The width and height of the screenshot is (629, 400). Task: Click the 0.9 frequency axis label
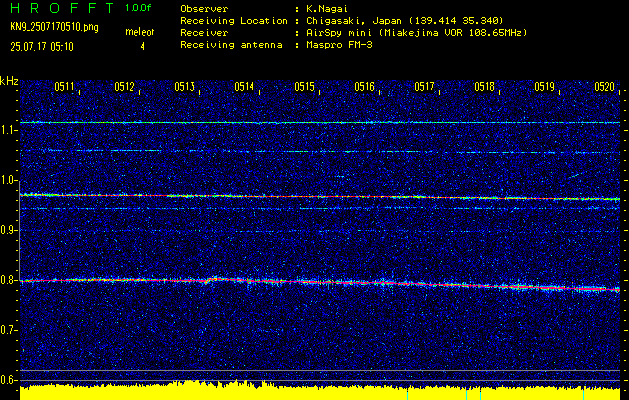point(8,230)
